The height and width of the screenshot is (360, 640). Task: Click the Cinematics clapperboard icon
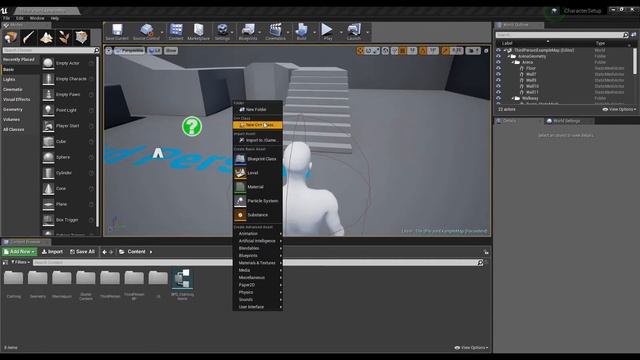tap(276, 31)
